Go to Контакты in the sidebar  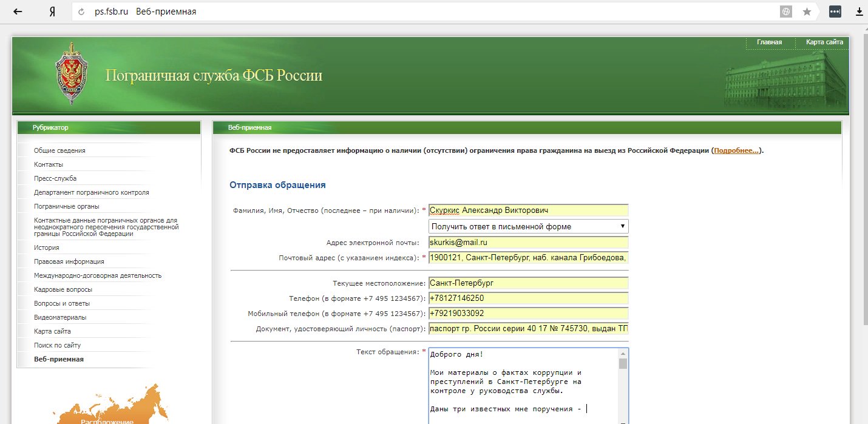point(49,164)
